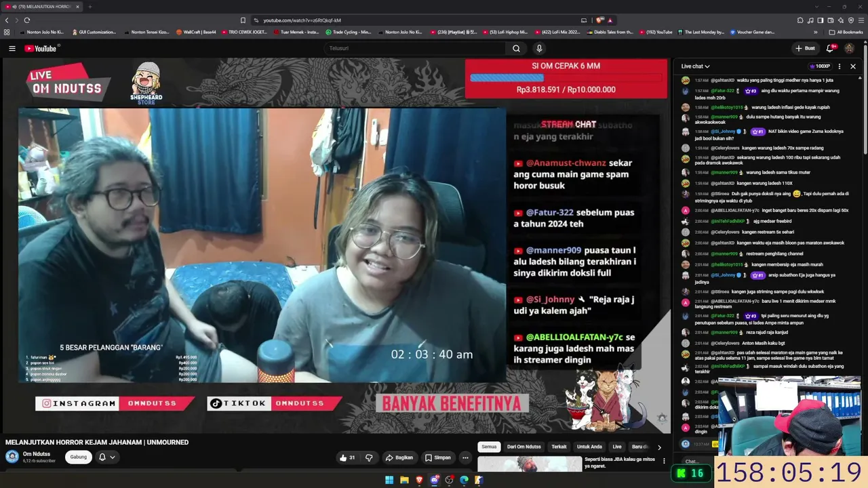Open YouTube notifications bell
868x488 pixels.
coord(830,48)
